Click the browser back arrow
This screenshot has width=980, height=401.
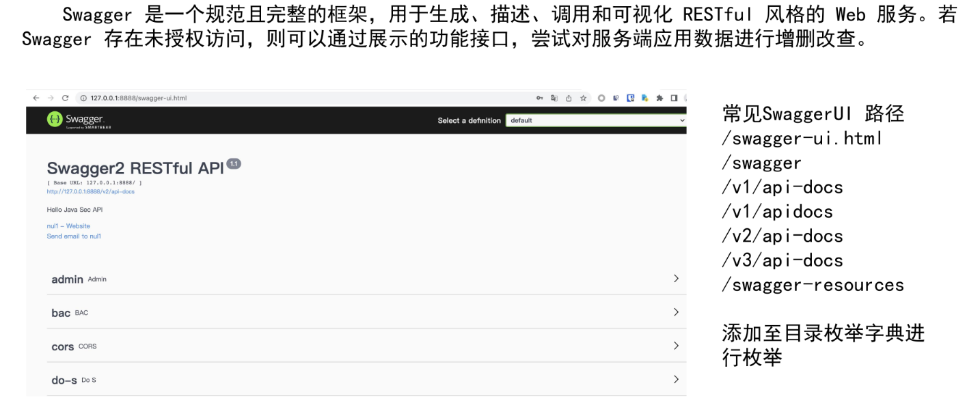[x=36, y=98]
